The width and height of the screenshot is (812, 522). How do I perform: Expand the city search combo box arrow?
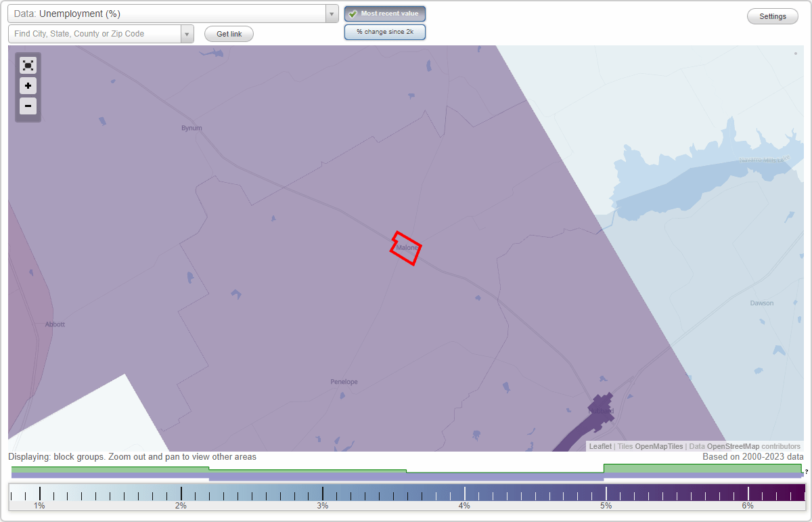[187, 33]
